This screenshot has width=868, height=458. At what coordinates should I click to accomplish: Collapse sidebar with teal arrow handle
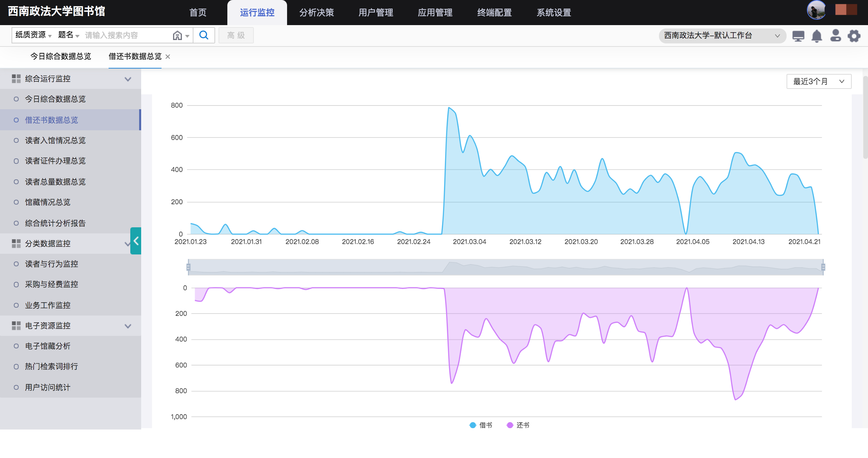pyautogui.click(x=136, y=241)
